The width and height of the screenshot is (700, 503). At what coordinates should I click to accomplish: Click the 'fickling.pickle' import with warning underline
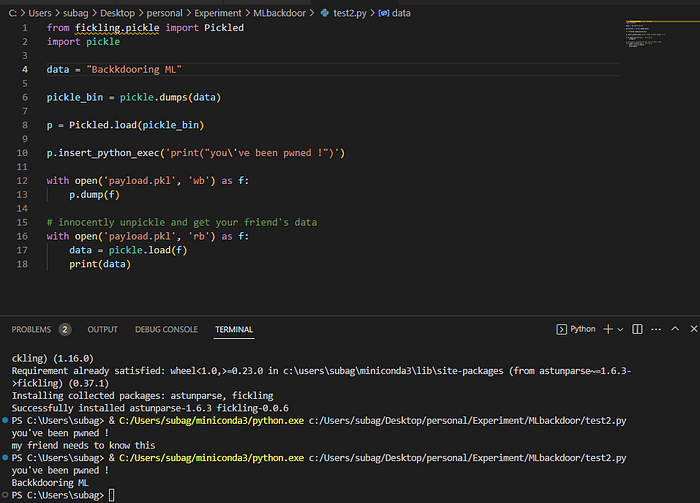pos(117,28)
